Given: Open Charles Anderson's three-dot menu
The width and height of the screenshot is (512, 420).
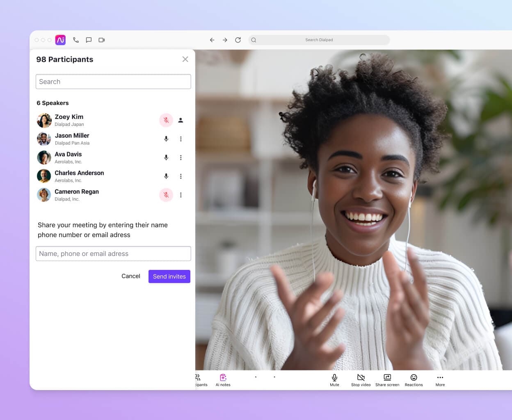Looking at the screenshot, I should [181, 176].
